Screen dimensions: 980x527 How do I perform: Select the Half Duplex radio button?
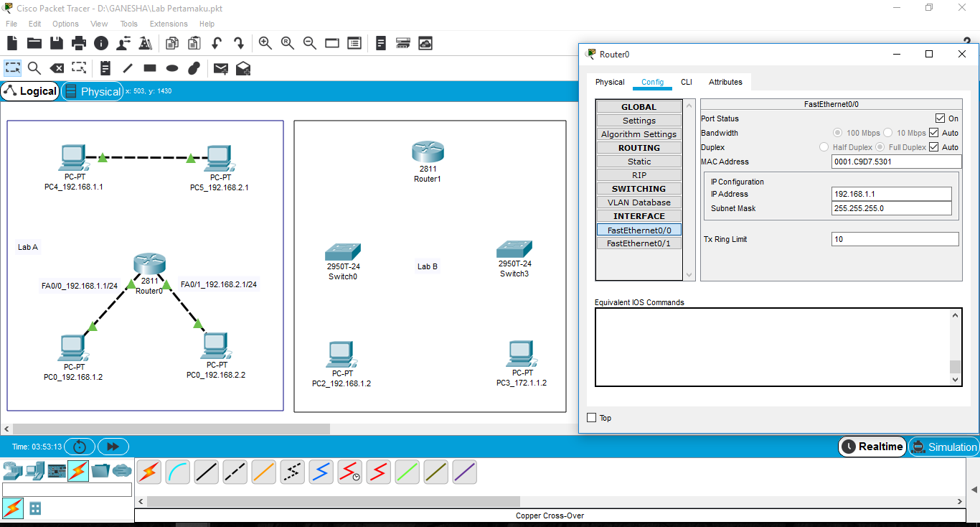click(824, 147)
